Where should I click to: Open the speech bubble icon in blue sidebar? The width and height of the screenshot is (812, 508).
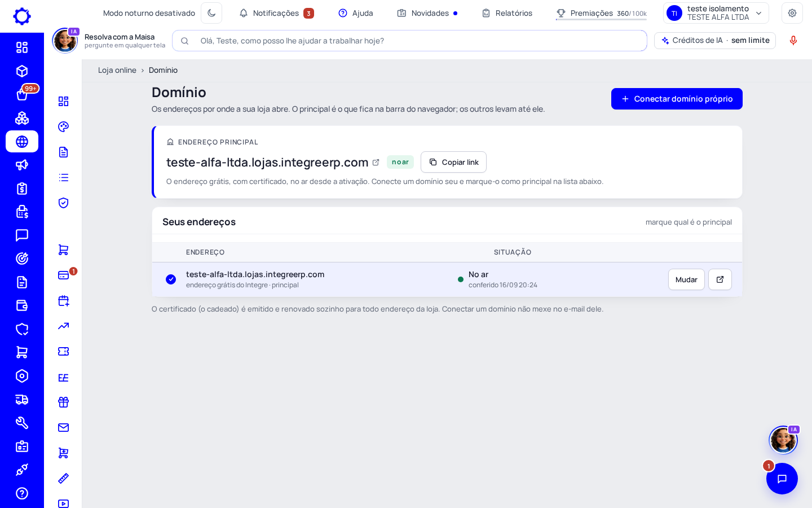tap(22, 235)
